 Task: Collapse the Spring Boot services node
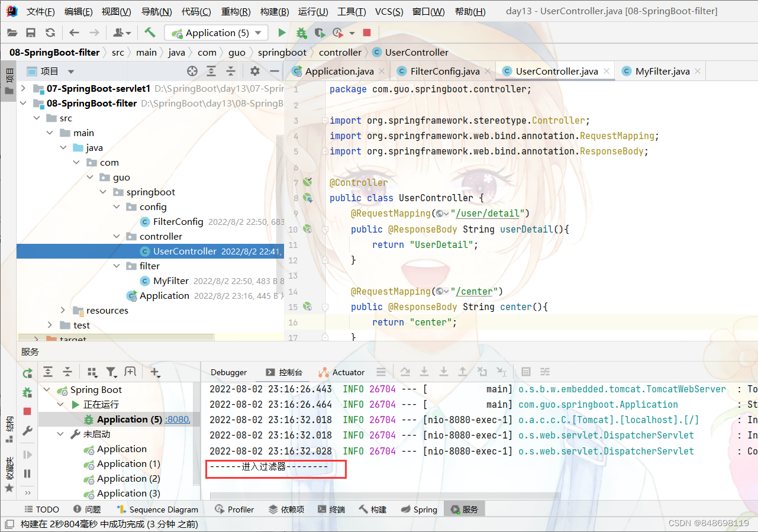click(x=47, y=390)
